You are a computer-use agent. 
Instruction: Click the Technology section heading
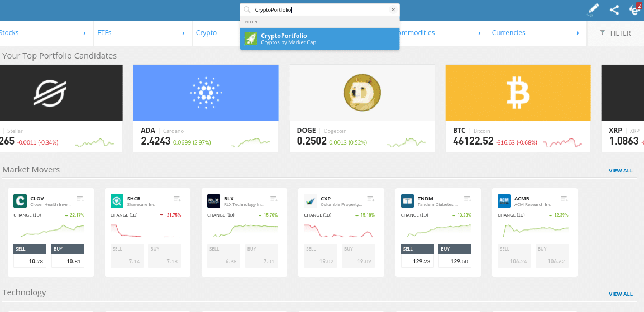(24, 292)
